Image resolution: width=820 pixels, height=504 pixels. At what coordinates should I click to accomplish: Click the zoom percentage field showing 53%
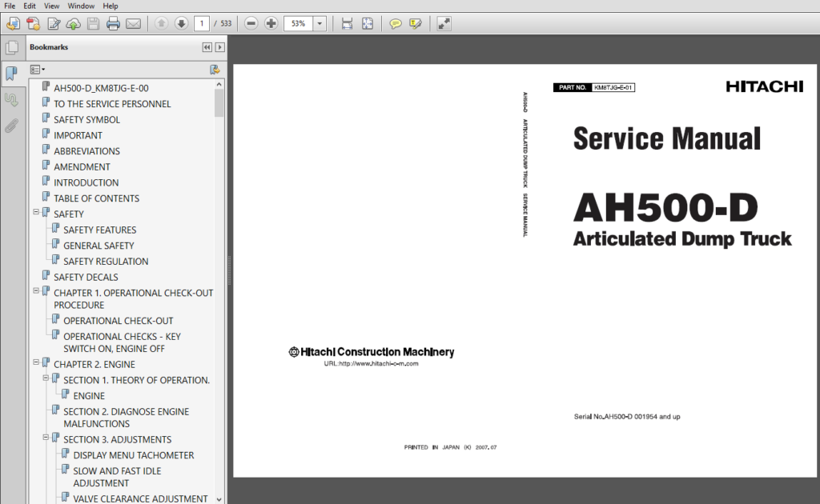pyautogui.click(x=298, y=23)
